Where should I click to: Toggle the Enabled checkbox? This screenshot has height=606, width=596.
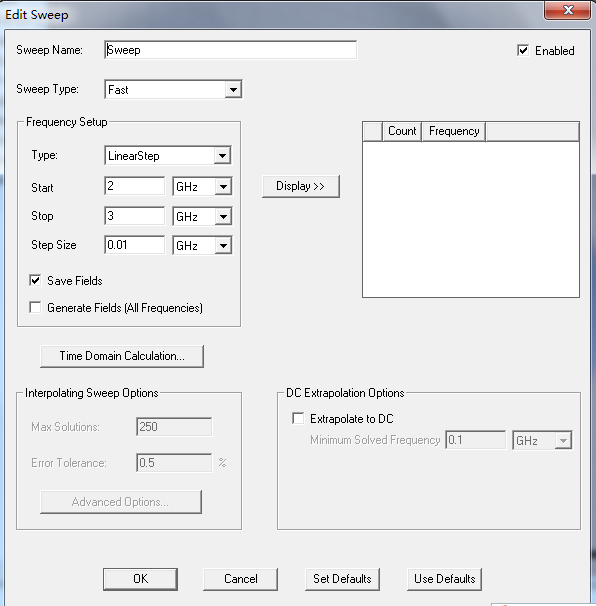coord(523,50)
